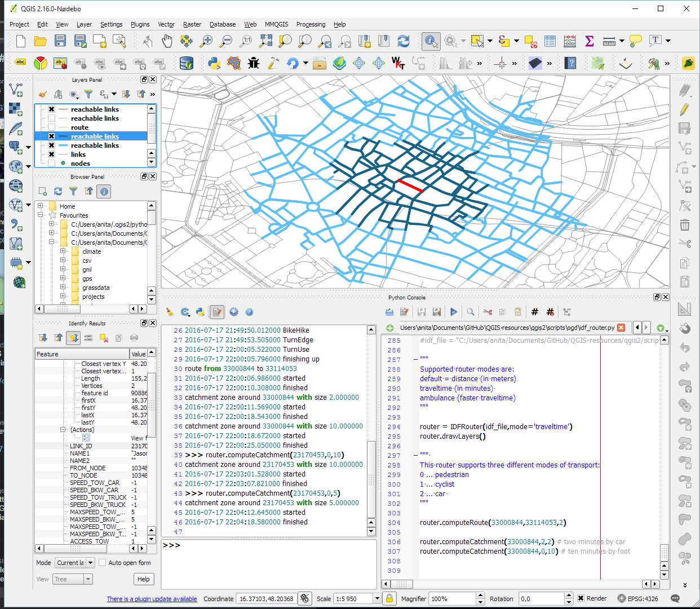700x609 pixels.
Task: Show the unchecked route layer
Action: pos(51,127)
